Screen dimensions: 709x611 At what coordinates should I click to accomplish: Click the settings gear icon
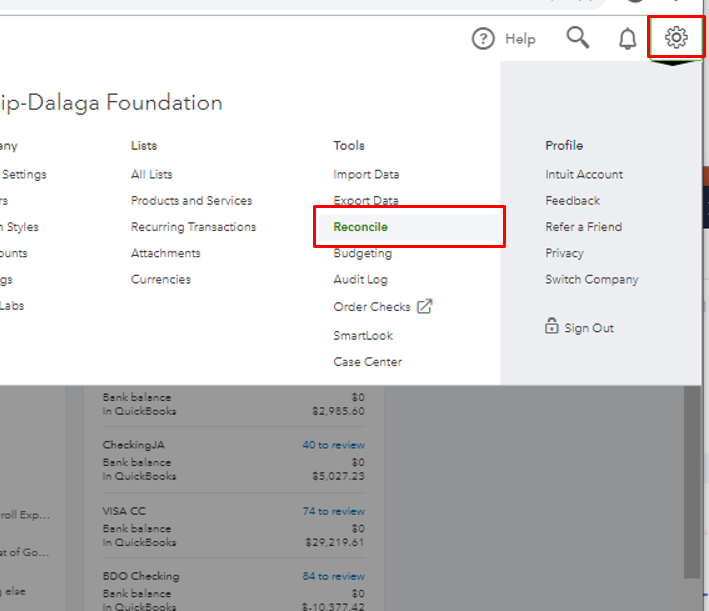677,38
